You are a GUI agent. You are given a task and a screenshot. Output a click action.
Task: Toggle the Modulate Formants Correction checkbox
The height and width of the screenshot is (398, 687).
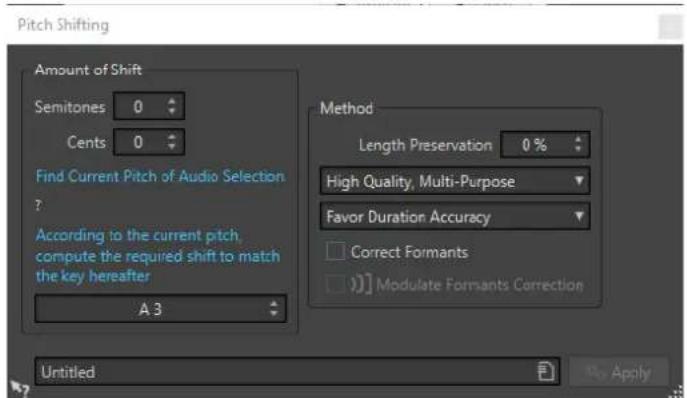pyautogui.click(x=336, y=284)
